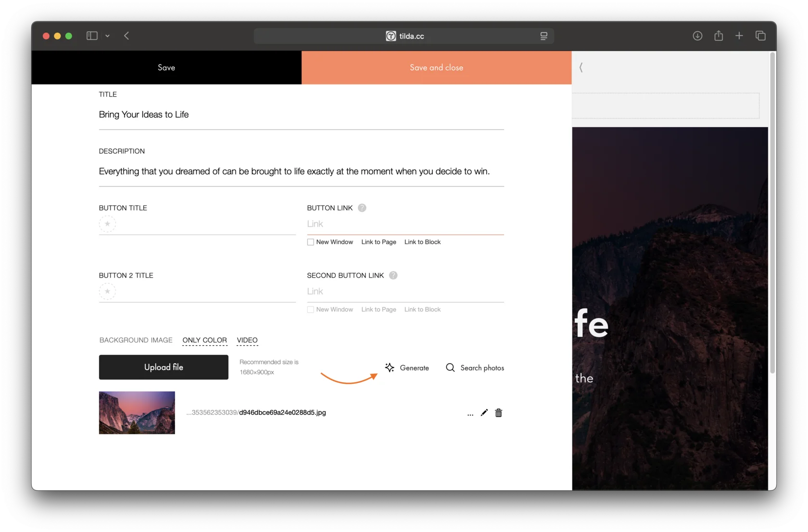Open the Second Button Link help icon
This screenshot has width=808, height=532.
tap(393, 275)
